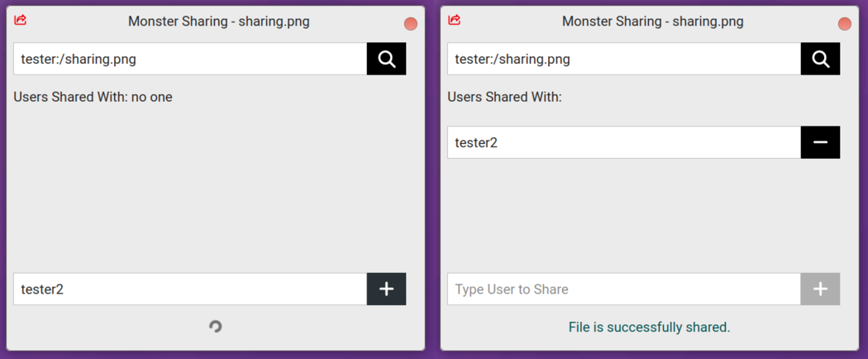The image size is (868, 359).
Task: Click title bar text of the loading window
Action: (219, 22)
